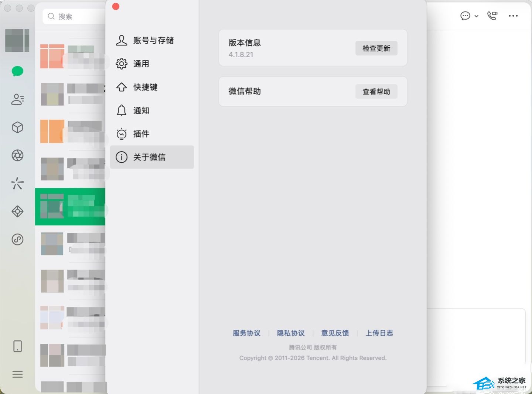Click the version number 4.1.8.21

241,54
